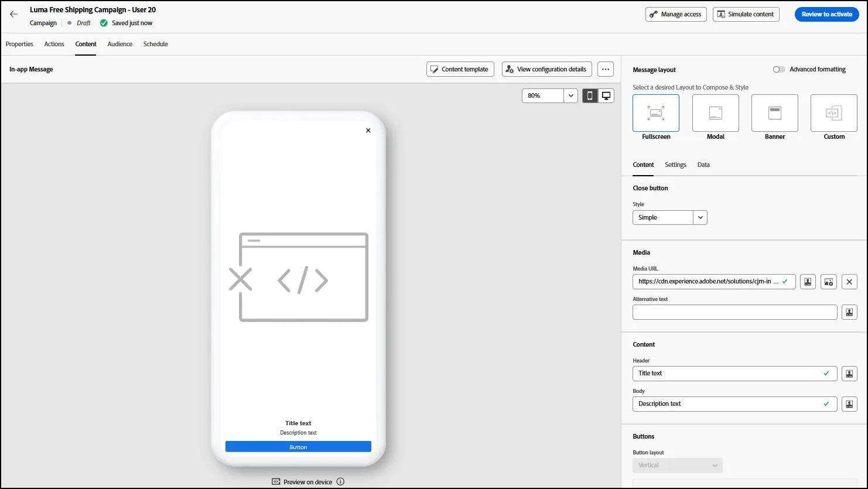Image resolution: width=868 pixels, height=489 pixels.
Task: Click the X close icon in phone preview
Action: tap(368, 131)
